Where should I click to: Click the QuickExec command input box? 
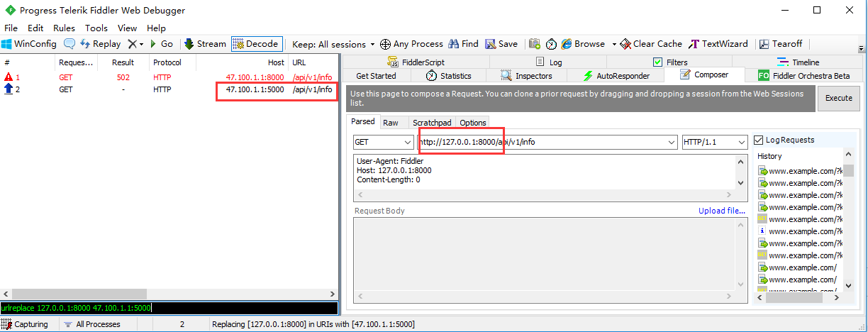tap(169, 309)
